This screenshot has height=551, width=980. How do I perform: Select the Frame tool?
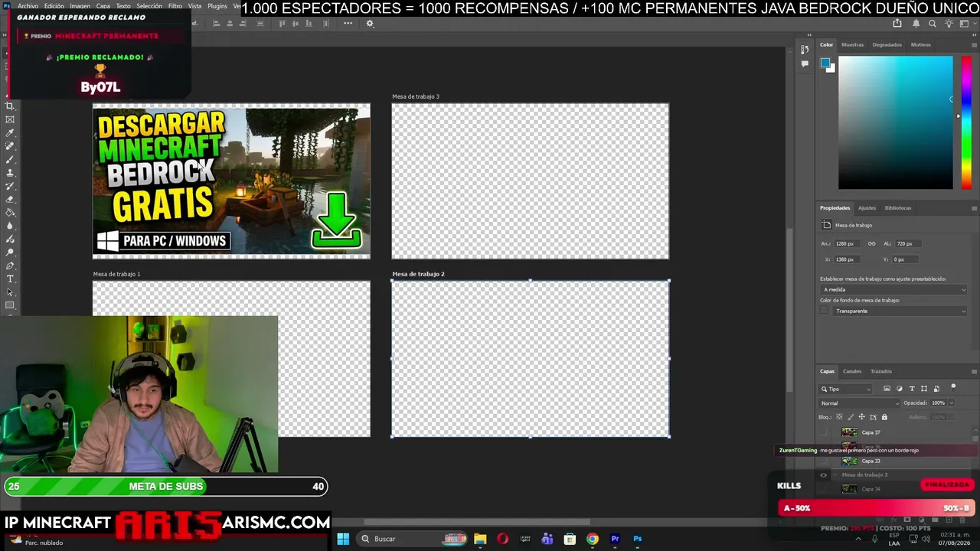10,119
